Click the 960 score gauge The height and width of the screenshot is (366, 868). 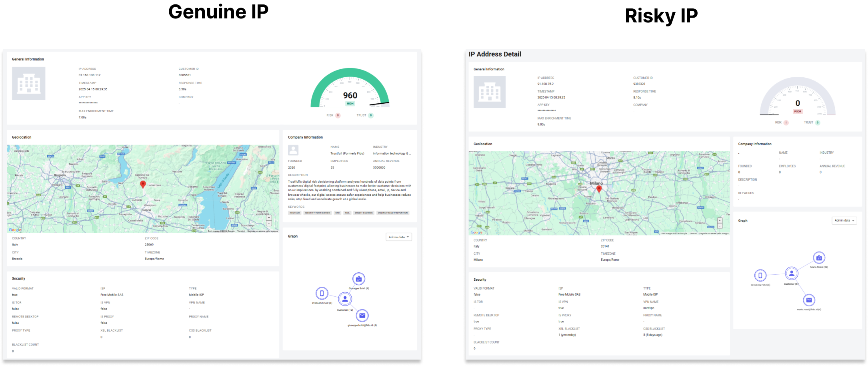coord(350,88)
